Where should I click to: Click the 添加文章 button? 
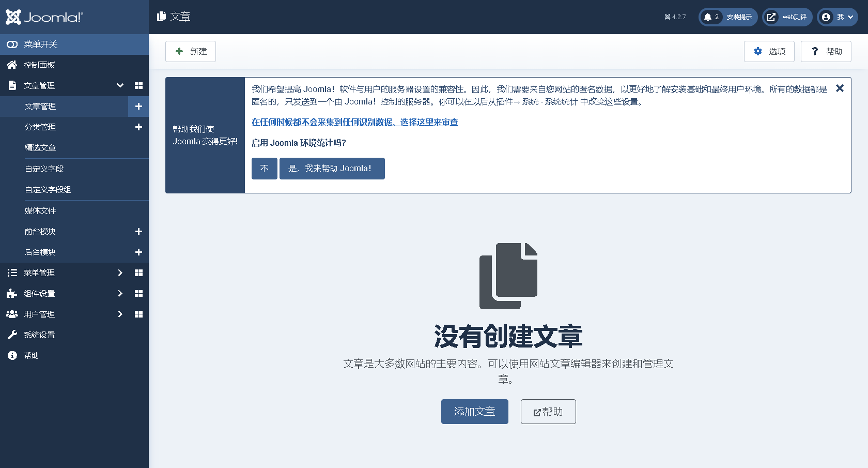[475, 412]
